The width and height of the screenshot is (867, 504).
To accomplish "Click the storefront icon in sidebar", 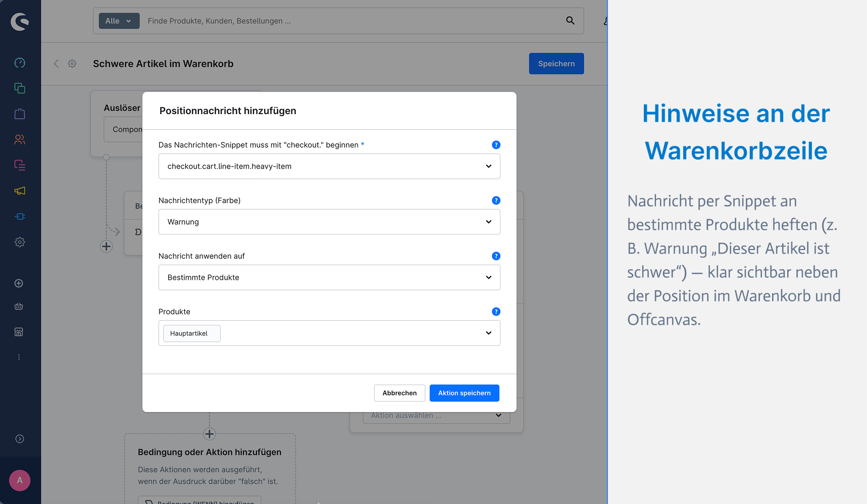I will [19, 332].
